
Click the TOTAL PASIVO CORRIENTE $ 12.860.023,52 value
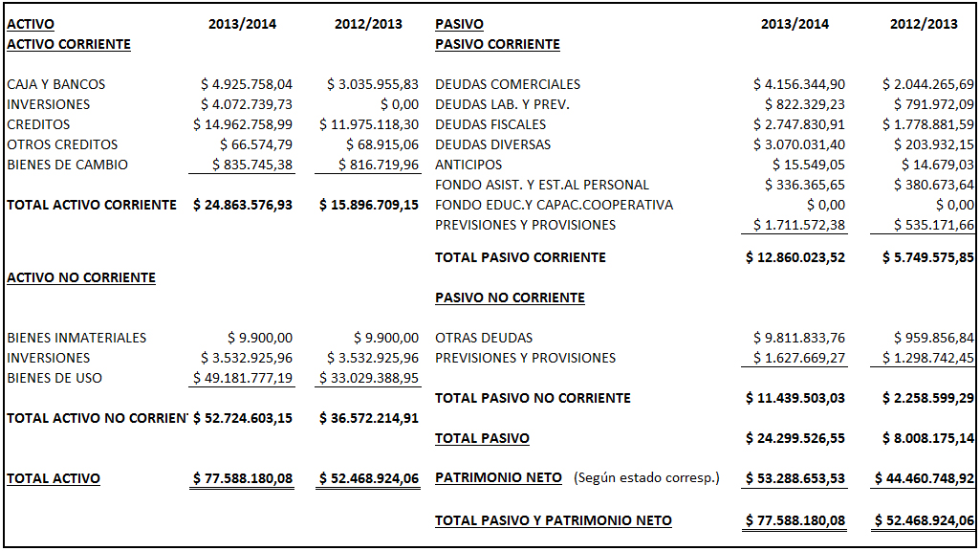point(795,257)
